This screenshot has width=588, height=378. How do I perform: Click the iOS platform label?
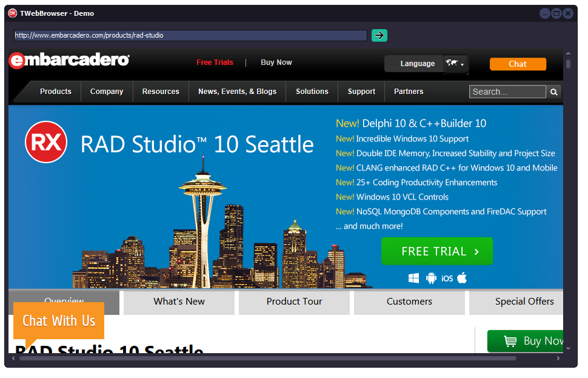[447, 278]
